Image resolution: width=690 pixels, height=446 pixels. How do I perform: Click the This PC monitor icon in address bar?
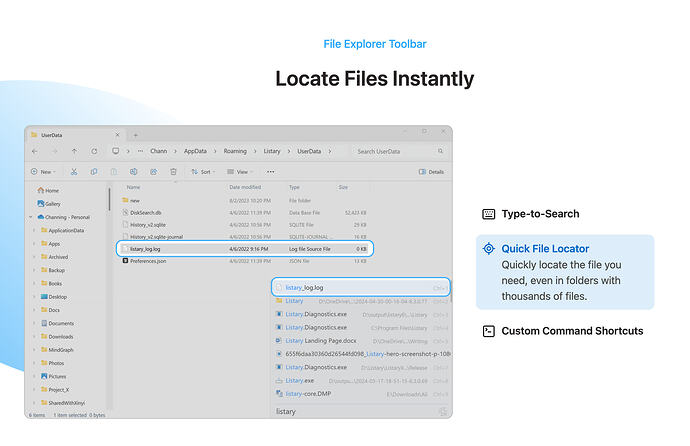pyautogui.click(x=115, y=151)
